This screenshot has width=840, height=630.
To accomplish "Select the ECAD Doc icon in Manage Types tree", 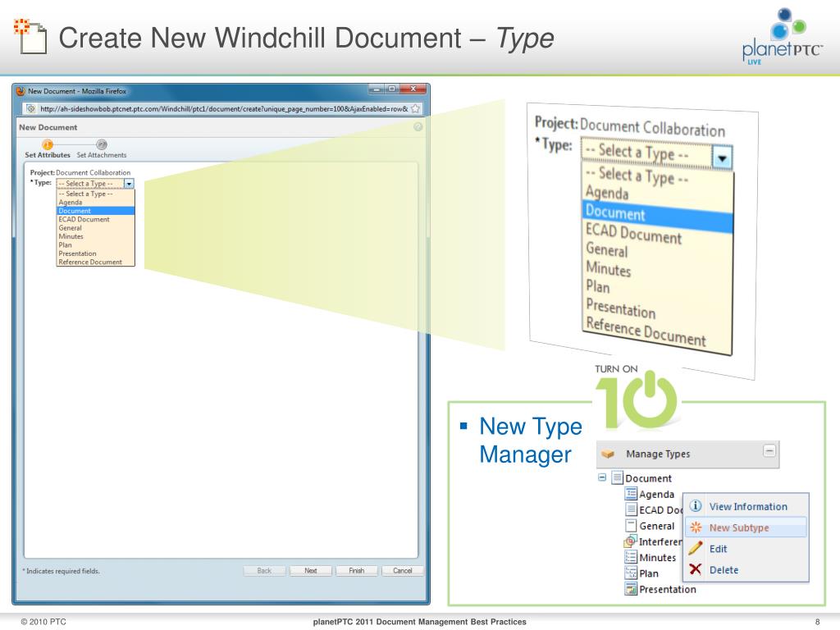I will click(631, 509).
